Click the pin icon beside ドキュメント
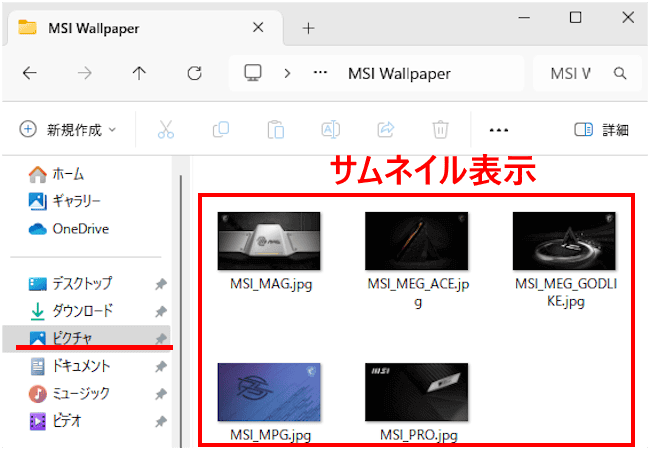The width and height of the screenshot is (650, 450). pos(161,366)
